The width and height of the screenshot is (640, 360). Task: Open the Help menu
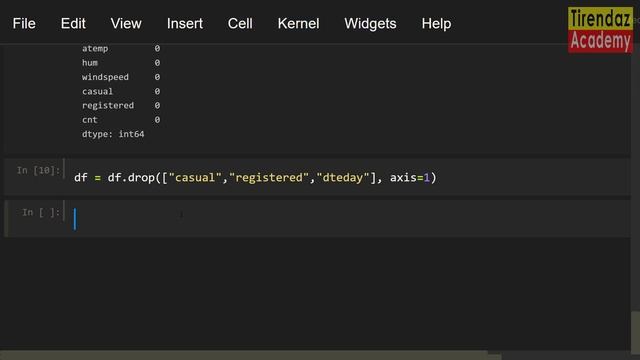coord(436,24)
